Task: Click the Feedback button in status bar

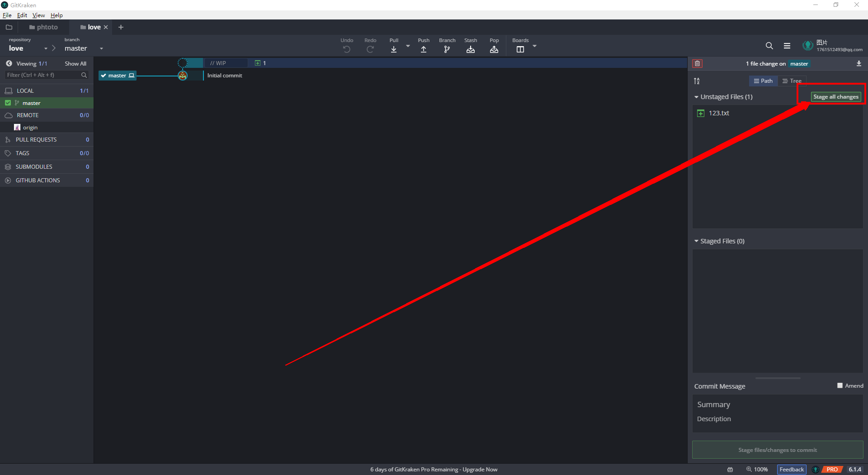Action: [x=791, y=469]
